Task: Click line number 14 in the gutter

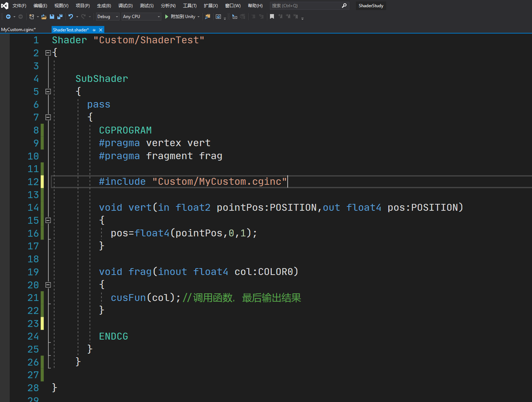Action: click(33, 207)
